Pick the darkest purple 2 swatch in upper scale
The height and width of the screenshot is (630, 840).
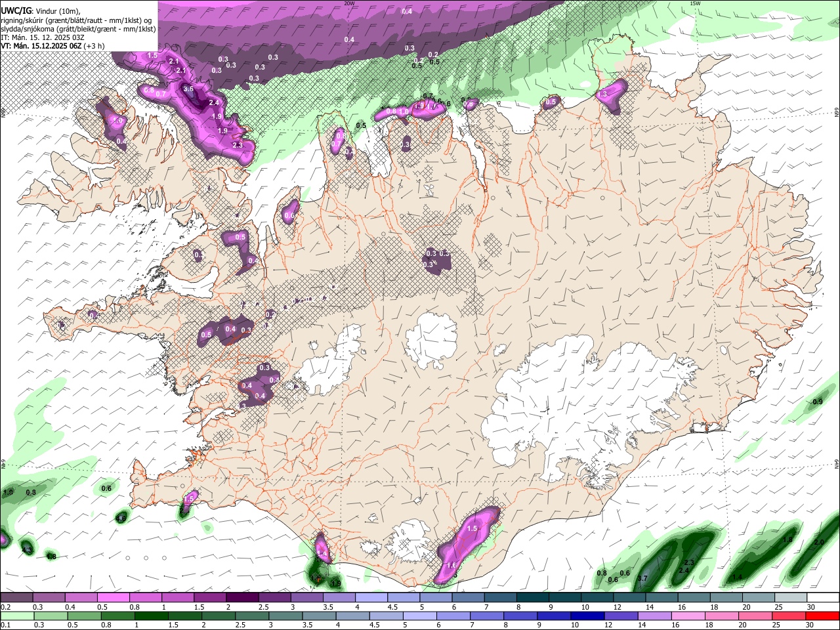click(242, 597)
